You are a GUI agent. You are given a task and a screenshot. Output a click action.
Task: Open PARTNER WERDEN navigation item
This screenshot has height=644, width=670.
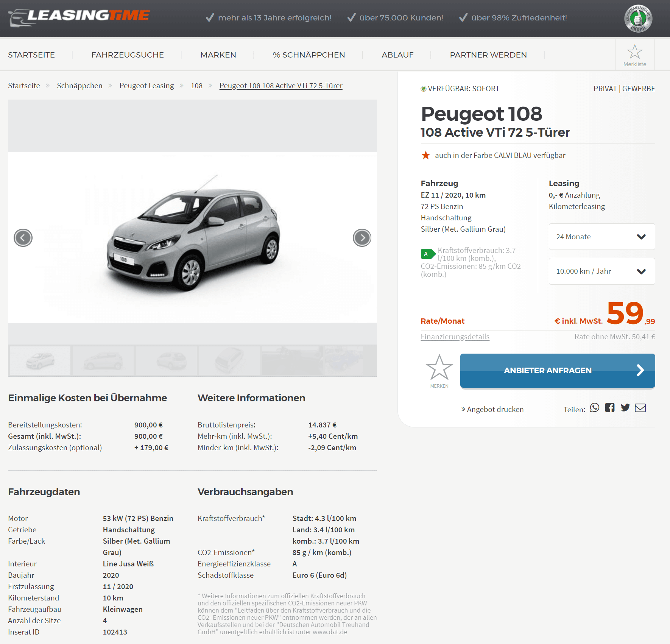[488, 55]
